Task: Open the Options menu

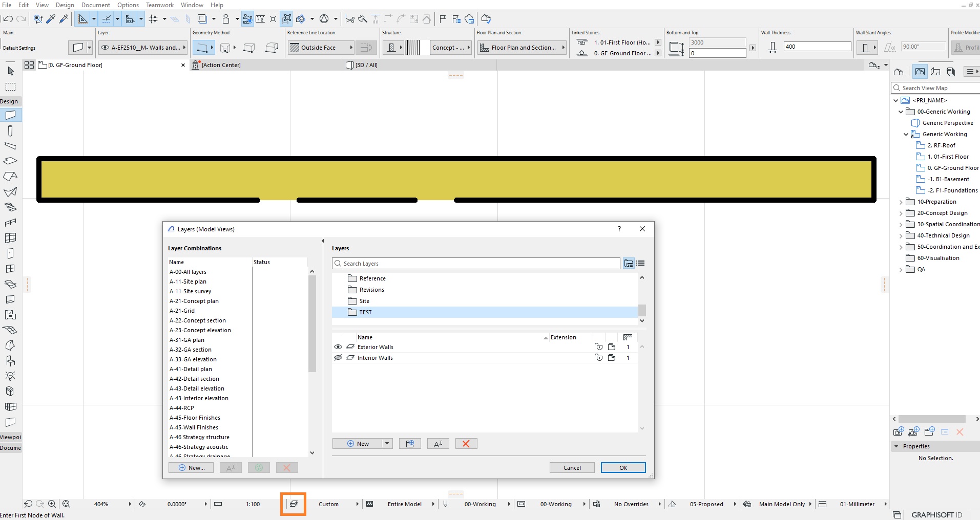Action: [128, 5]
